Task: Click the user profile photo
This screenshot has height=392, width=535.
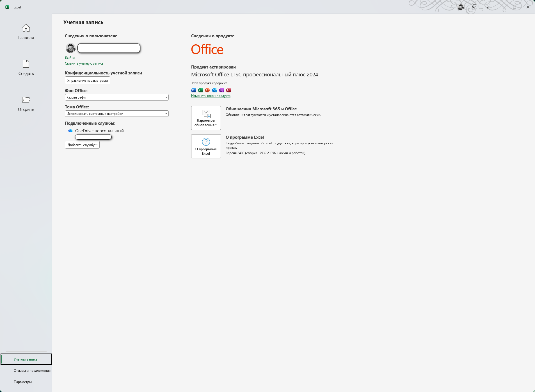Action: 70,48
